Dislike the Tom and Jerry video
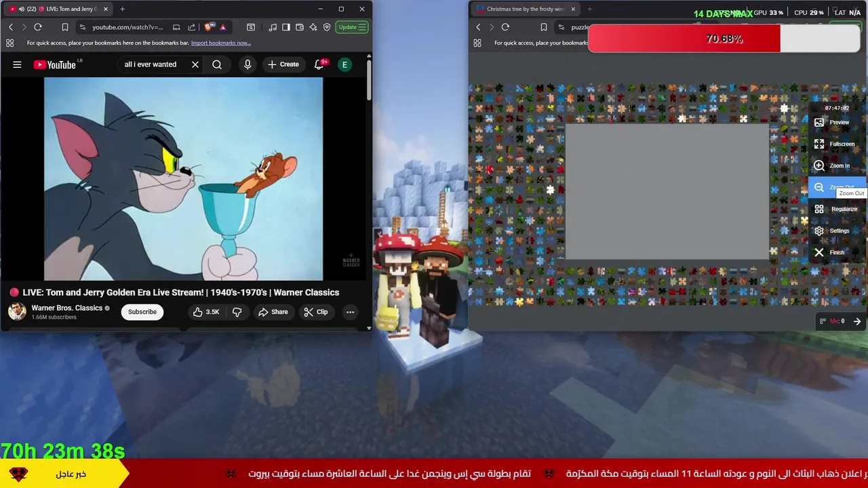Screen dimensions: 868x488 pos(237,312)
